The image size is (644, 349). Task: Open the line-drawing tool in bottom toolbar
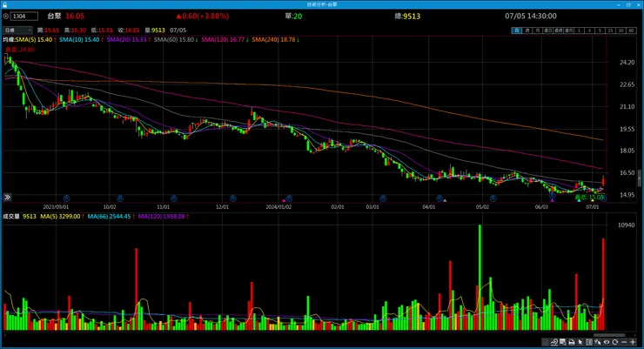tap(554, 342)
